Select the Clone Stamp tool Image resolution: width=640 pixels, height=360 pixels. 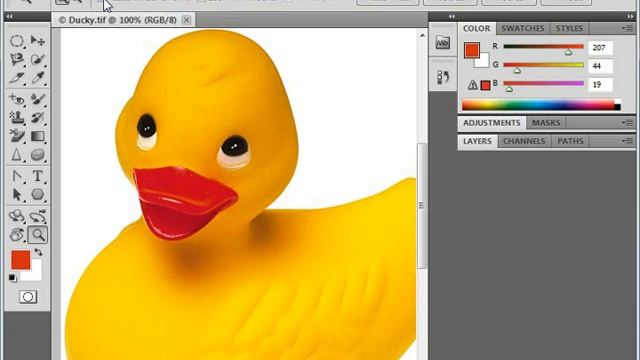coord(17,118)
